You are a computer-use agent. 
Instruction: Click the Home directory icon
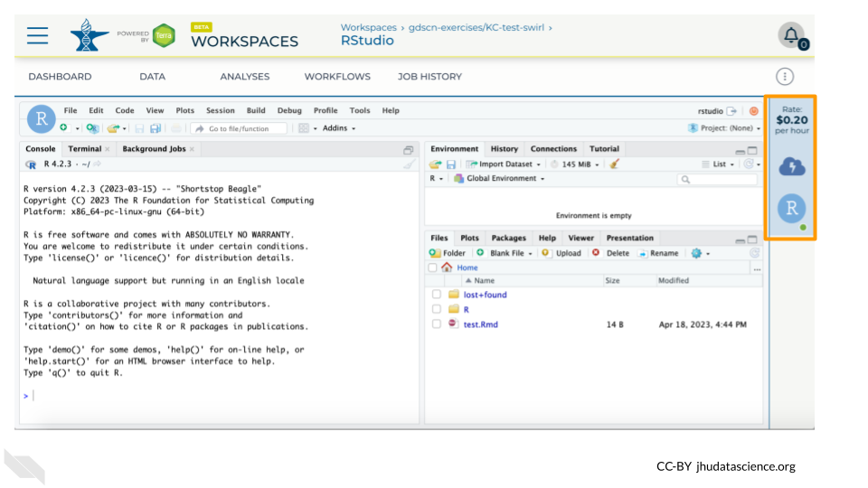click(447, 267)
